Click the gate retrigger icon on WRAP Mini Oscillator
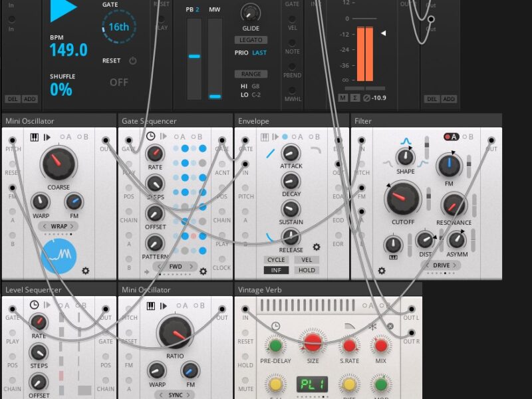This screenshot has height=399, width=532. (x=47, y=137)
